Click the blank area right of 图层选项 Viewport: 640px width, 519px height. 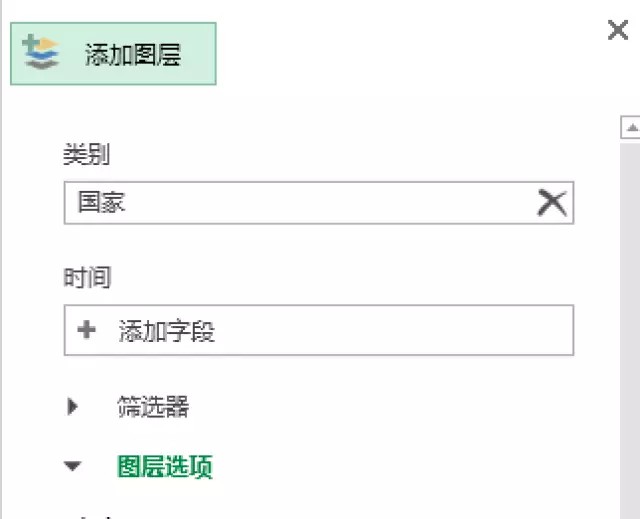coord(400,466)
